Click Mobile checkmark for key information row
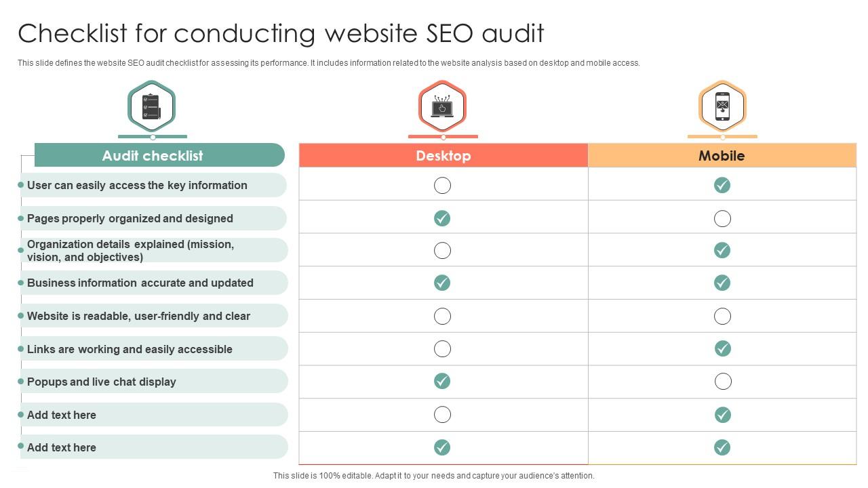 point(722,185)
